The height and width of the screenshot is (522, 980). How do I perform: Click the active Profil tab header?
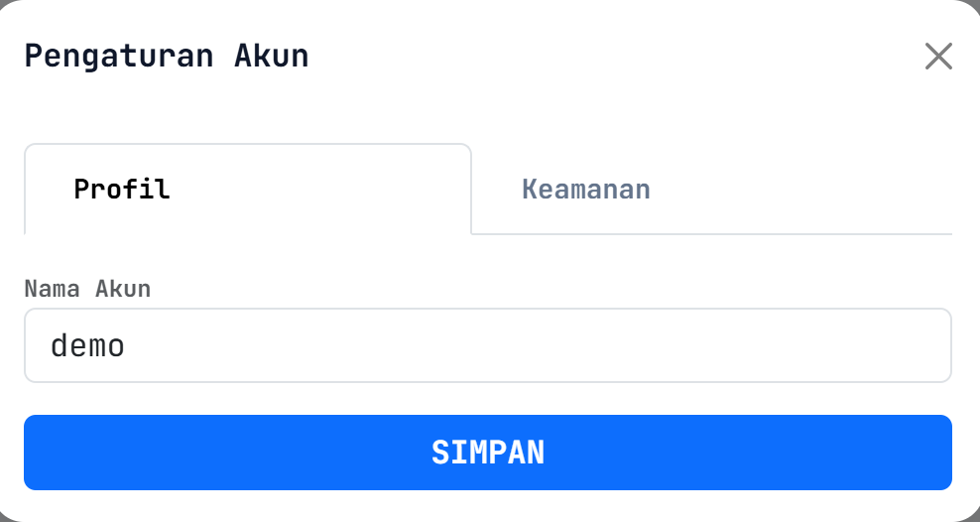(122, 189)
